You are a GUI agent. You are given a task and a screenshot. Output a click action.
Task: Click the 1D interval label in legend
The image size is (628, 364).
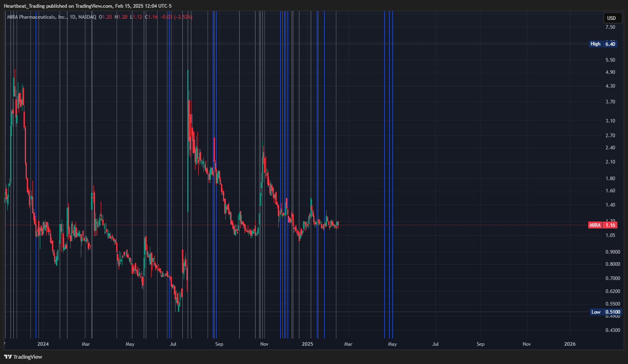click(73, 17)
